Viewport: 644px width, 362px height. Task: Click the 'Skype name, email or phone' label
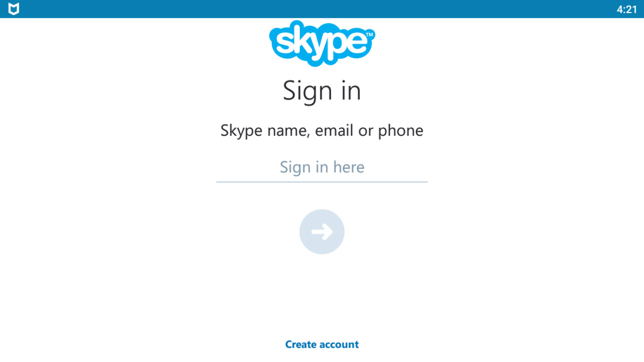[x=322, y=131]
